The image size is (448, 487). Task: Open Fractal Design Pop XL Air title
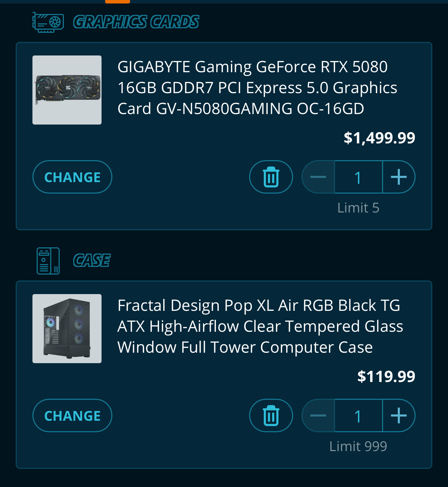click(x=260, y=326)
